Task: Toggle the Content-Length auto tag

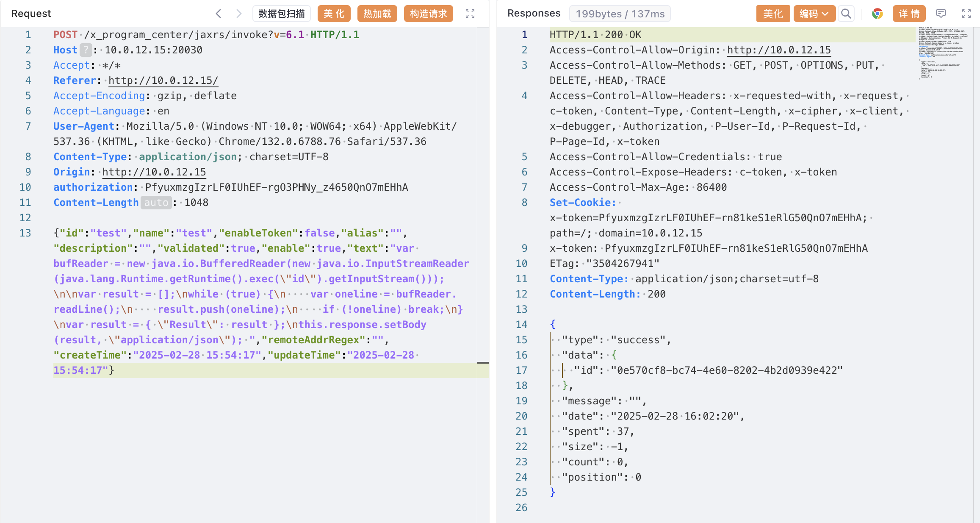Action: point(156,203)
